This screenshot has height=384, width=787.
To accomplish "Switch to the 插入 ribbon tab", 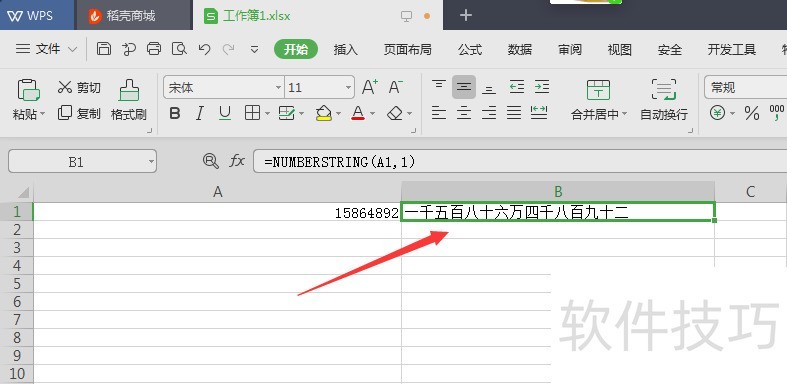I will pos(346,49).
